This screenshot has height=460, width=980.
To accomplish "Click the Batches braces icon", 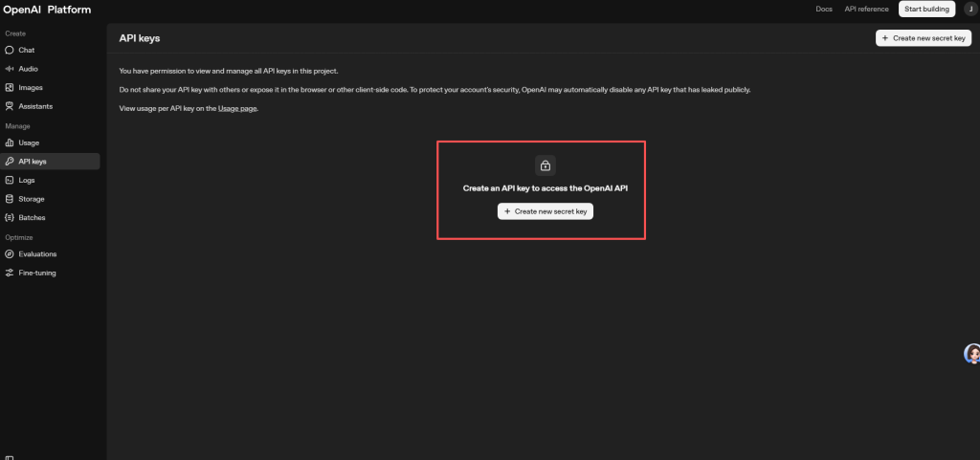I will pyautogui.click(x=10, y=217).
